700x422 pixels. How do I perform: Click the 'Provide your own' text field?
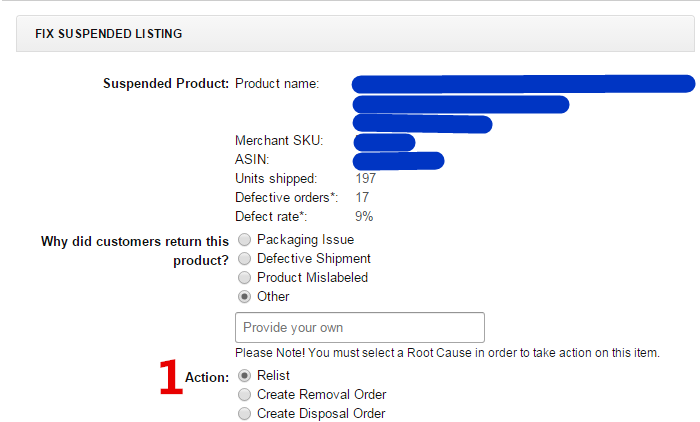tap(359, 328)
